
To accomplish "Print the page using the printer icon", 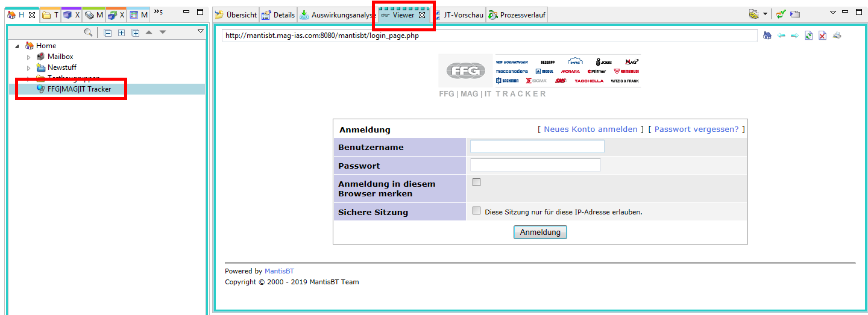I will [x=837, y=36].
